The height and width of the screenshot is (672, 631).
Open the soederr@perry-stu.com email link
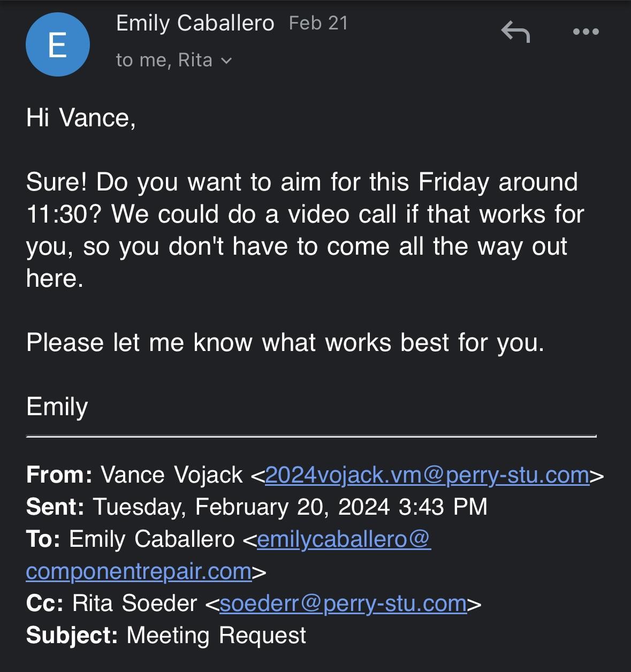[x=343, y=604]
